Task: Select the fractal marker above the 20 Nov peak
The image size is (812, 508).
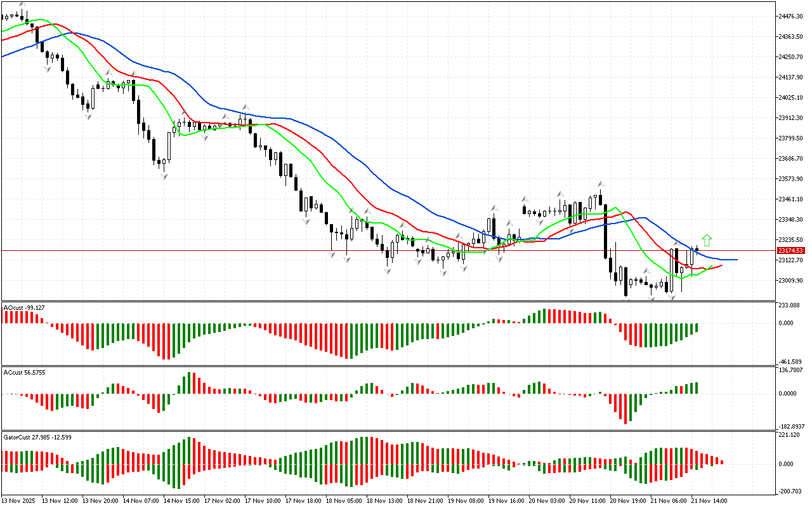Action: (x=599, y=184)
